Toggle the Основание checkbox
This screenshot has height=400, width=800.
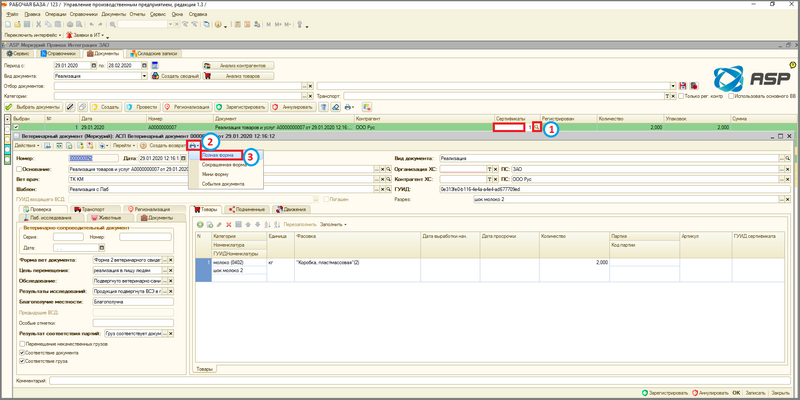tap(19, 169)
